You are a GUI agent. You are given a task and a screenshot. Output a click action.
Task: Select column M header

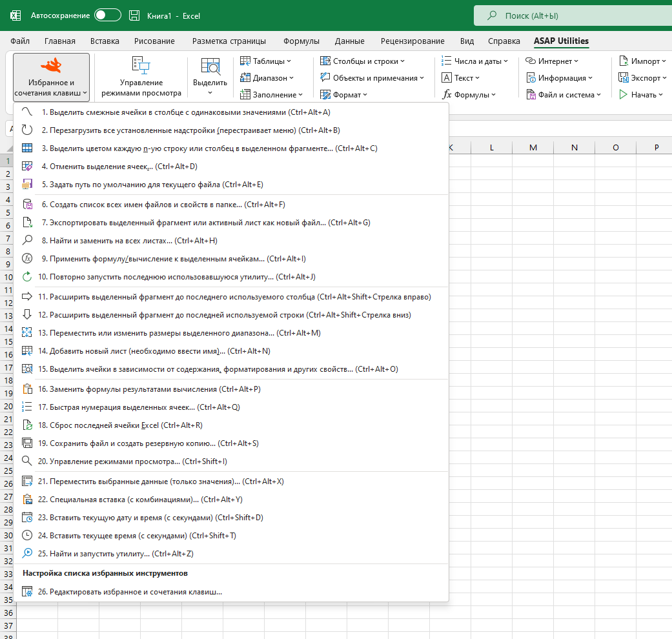533,147
